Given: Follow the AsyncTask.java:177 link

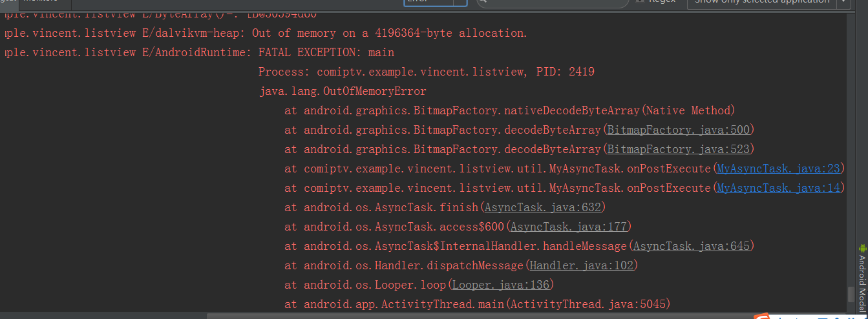Looking at the screenshot, I should click(x=568, y=227).
